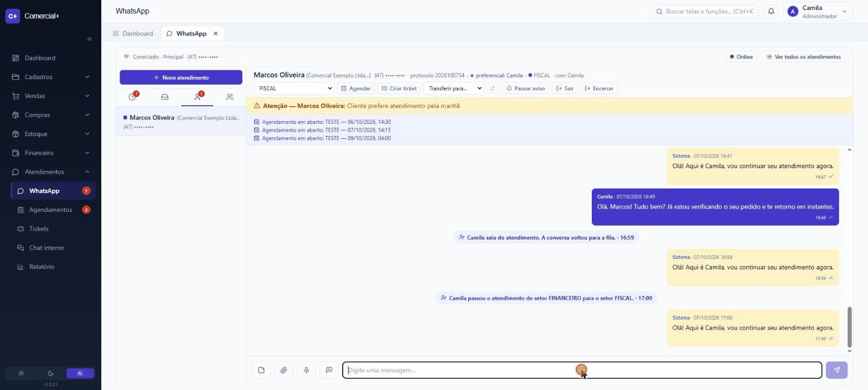The height and width of the screenshot is (390, 868).
Task: Click the microphone audio record button
Action: click(306, 370)
